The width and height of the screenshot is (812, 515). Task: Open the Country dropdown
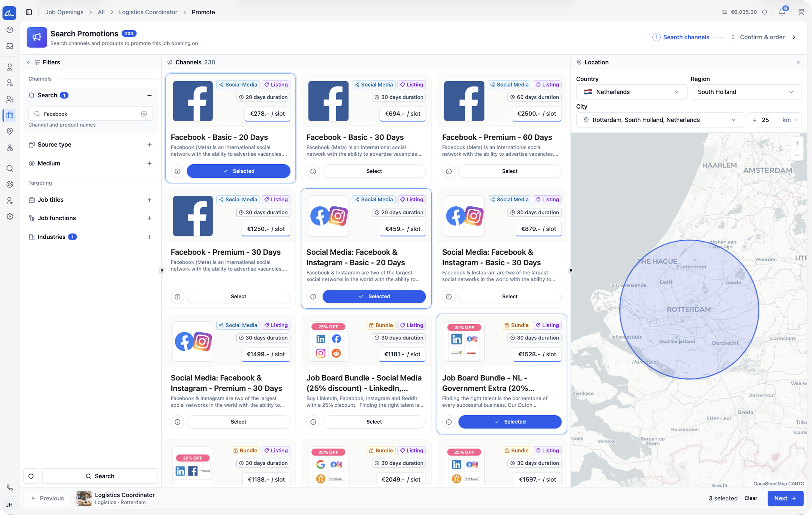[x=631, y=92]
